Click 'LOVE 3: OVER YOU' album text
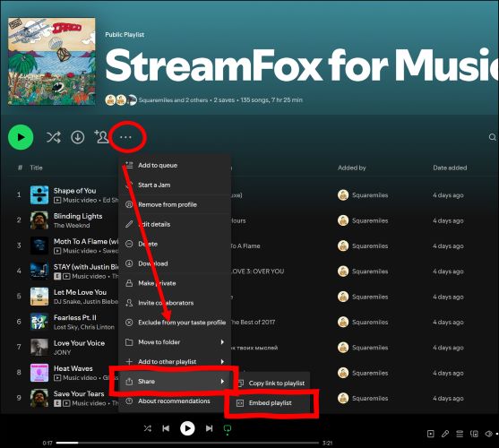 [x=257, y=271]
